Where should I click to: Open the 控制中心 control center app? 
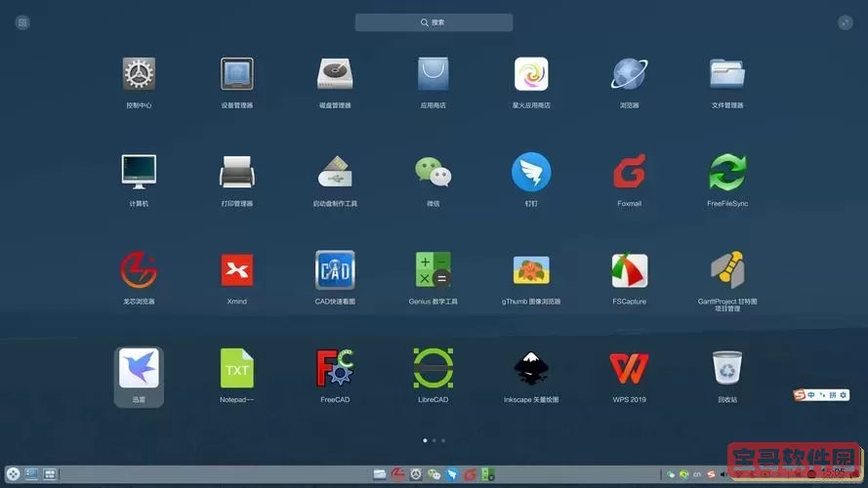coord(139,74)
